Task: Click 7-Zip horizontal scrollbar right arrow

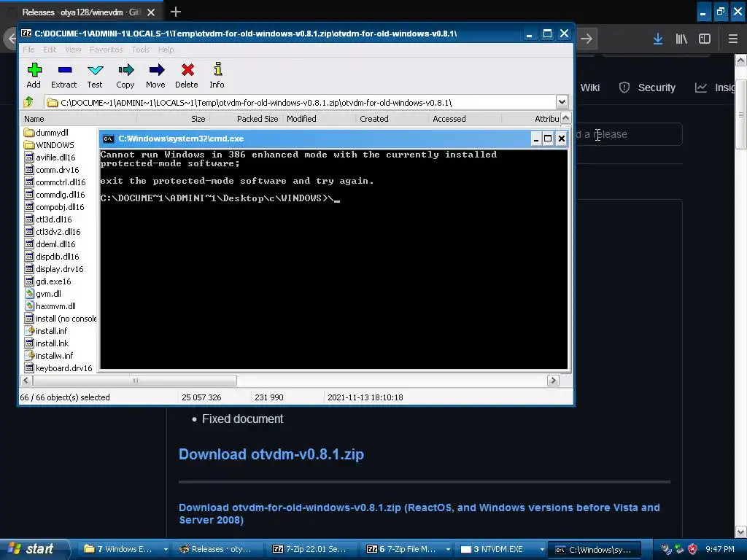Action: [x=553, y=380]
